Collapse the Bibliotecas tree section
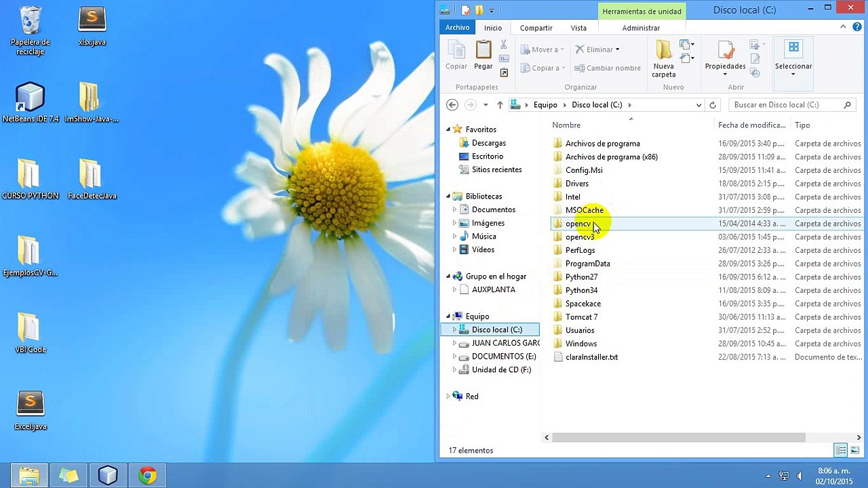This screenshot has width=868, height=488. tap(448, 197)
